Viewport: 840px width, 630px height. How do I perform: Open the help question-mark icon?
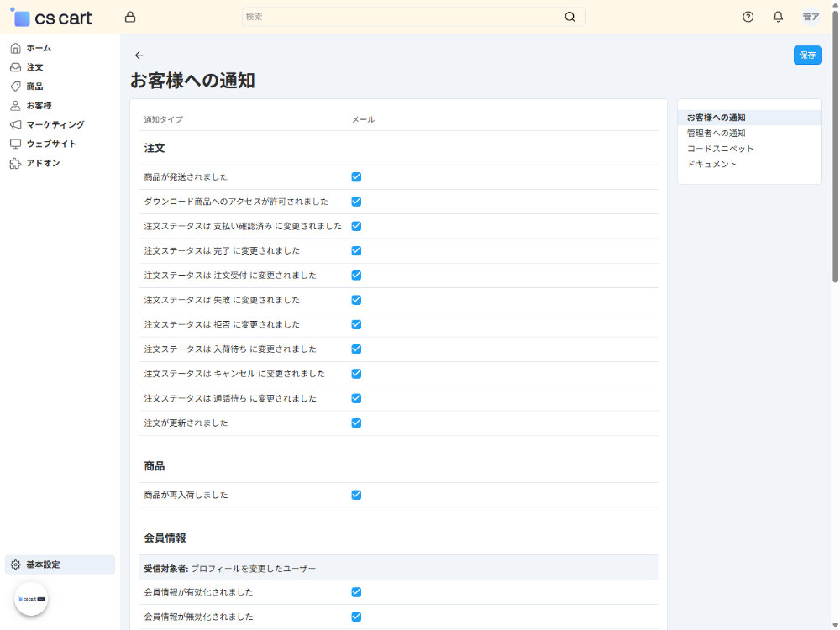click(x=748, y=17)
